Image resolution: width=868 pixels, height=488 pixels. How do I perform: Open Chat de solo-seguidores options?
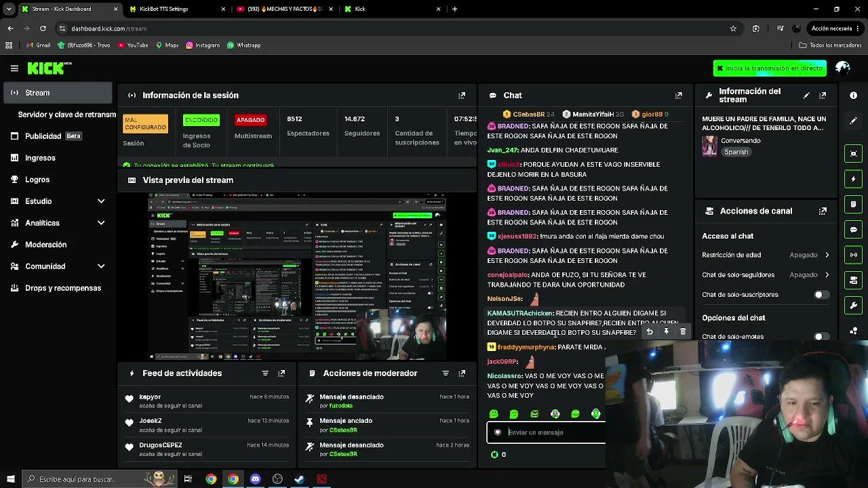766,275
